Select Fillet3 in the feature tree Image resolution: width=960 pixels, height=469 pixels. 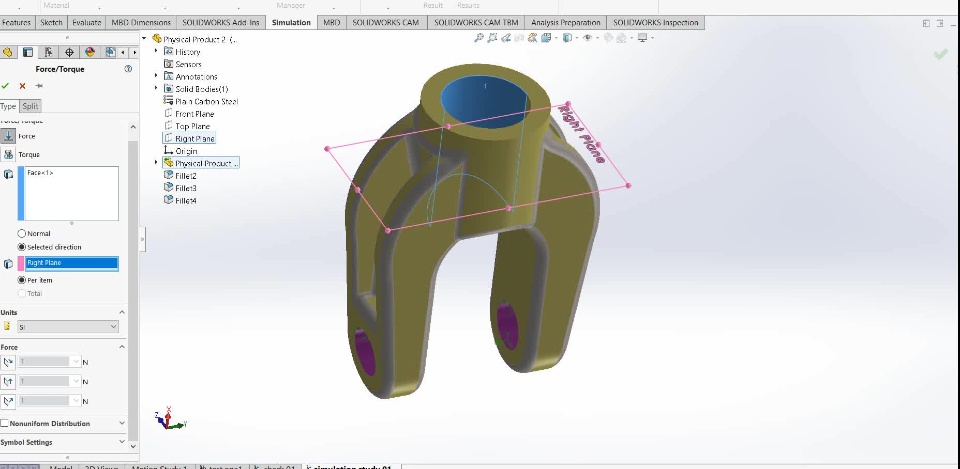coord(179,188)
